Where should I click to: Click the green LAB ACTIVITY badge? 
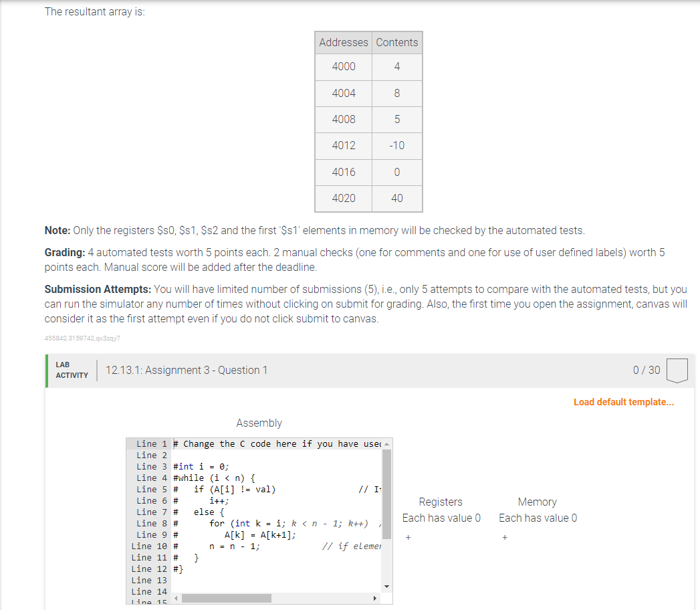(x=71, y=370)
